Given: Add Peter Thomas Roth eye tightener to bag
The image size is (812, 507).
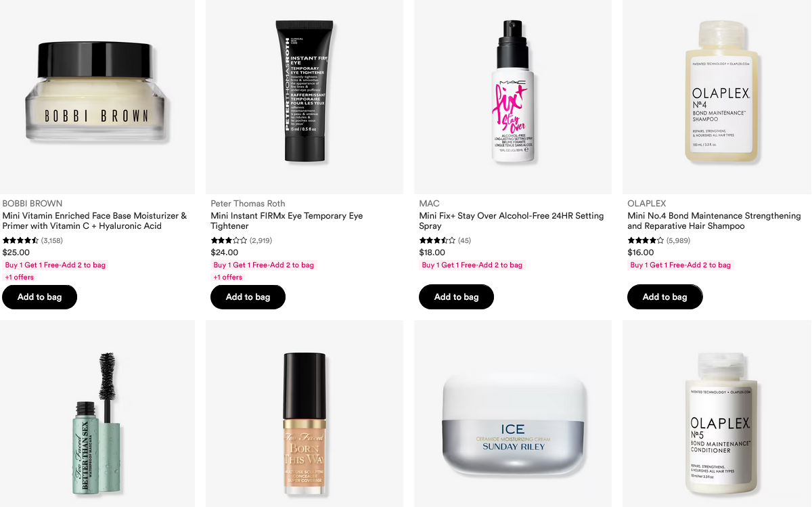Looking at the screenshot, I should point(248,297).
